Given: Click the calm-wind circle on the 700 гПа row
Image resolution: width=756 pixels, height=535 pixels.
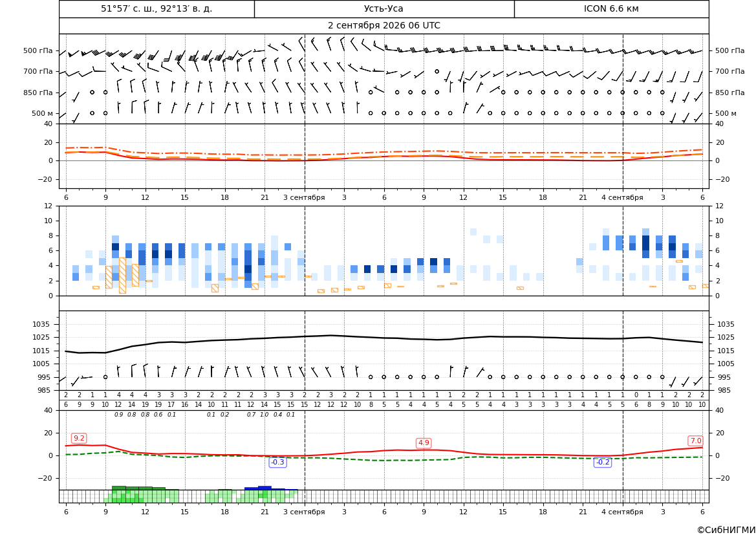Looking at the screenshot, I should click(x=437, y=71).
